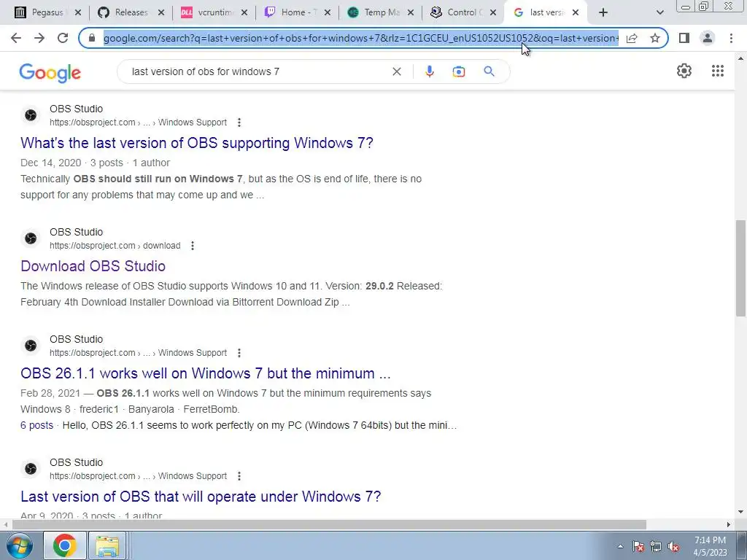Open the tab search dropdown arrow

659,12
